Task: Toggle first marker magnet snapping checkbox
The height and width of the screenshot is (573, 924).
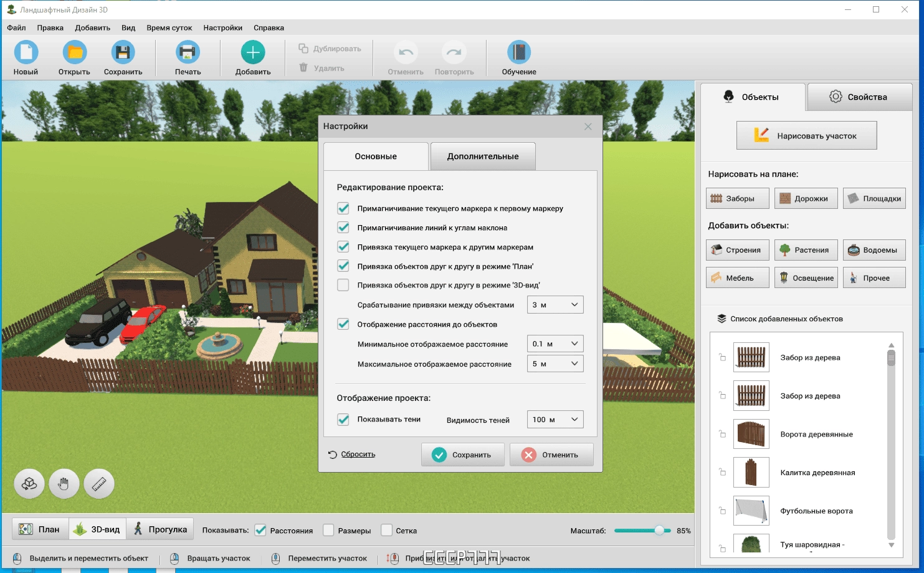Action: click(343, 208)
